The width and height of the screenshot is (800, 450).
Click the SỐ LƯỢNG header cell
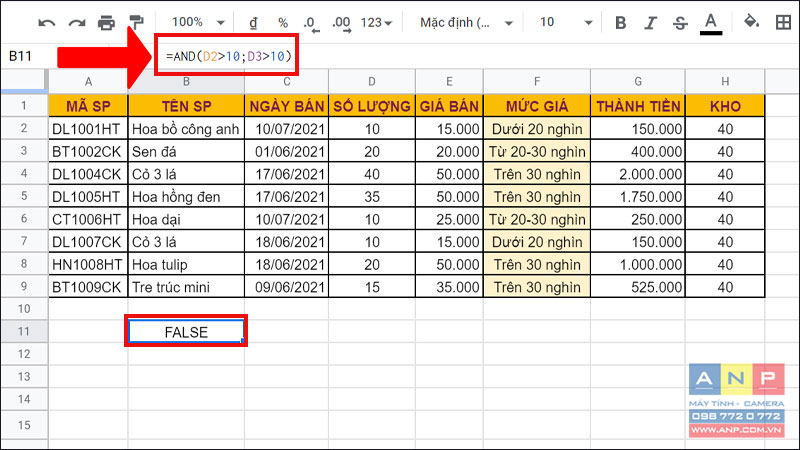point(372,106)
